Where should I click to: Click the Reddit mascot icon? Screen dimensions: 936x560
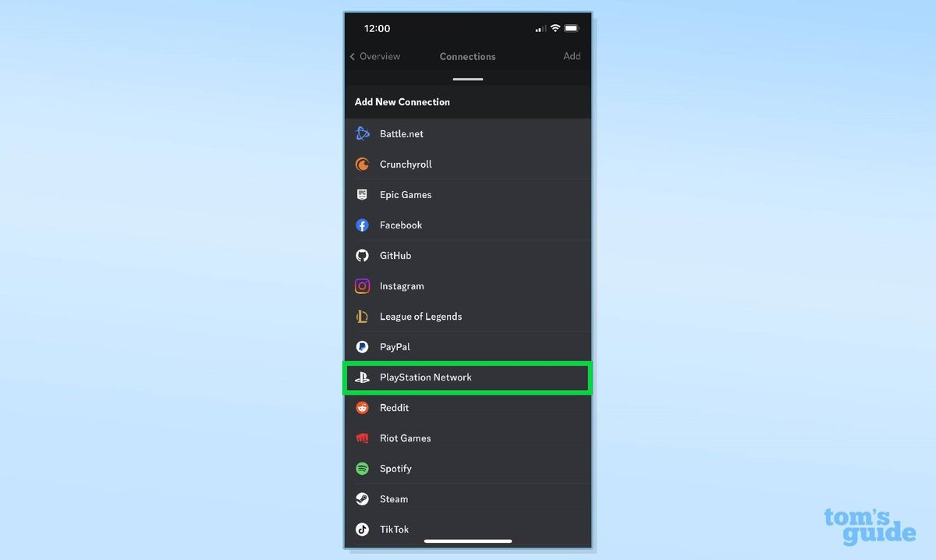pyautogui.click(x=362, y=407)
